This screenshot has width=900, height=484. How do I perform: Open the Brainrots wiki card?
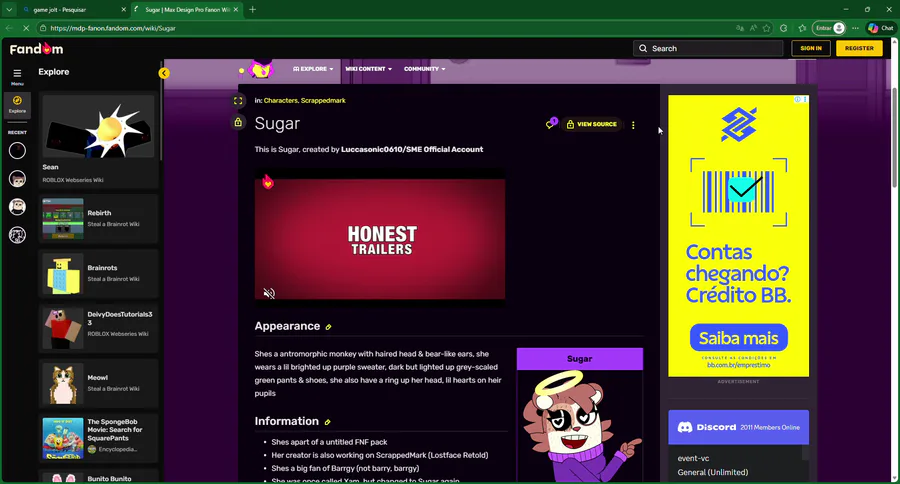(98, 274)
